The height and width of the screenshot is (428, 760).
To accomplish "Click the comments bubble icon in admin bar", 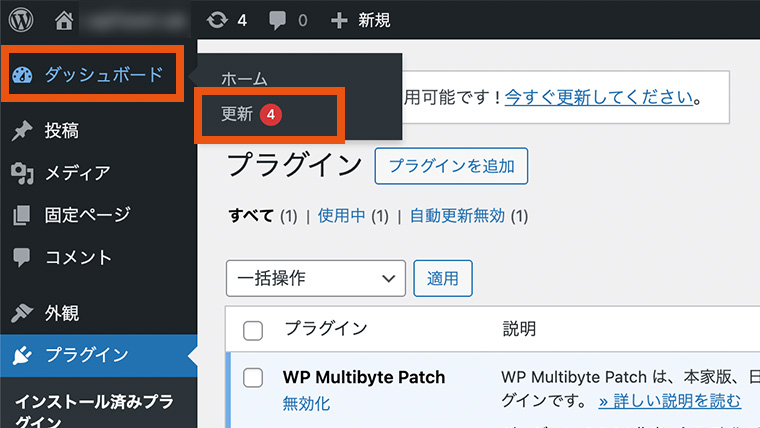I will (x=277, y=20).
